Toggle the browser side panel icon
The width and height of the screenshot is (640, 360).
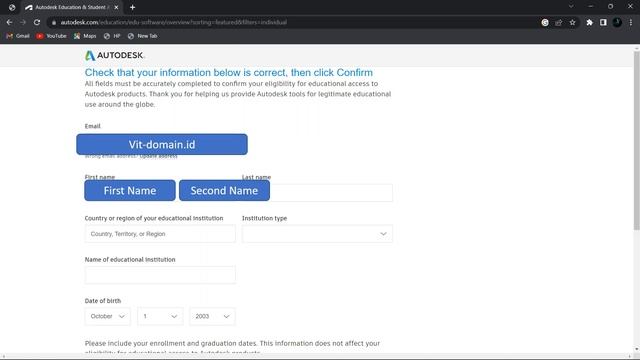click(x=603, y=22)
